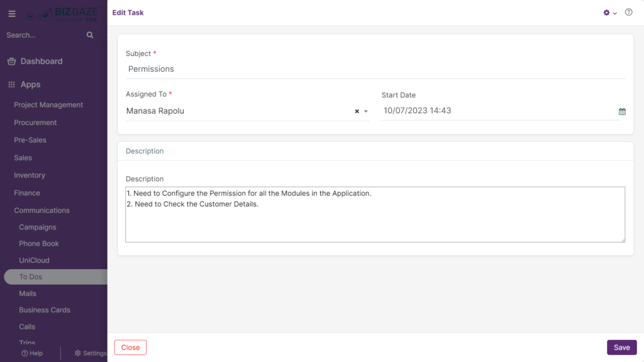Click the Edit Task title

pos(128,13)
